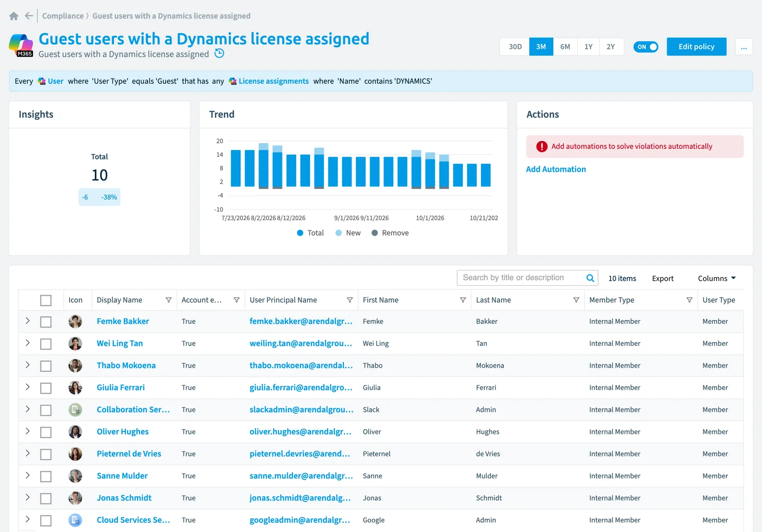
Task: Tick the select-all header checkbox
Action: (46, 301)
